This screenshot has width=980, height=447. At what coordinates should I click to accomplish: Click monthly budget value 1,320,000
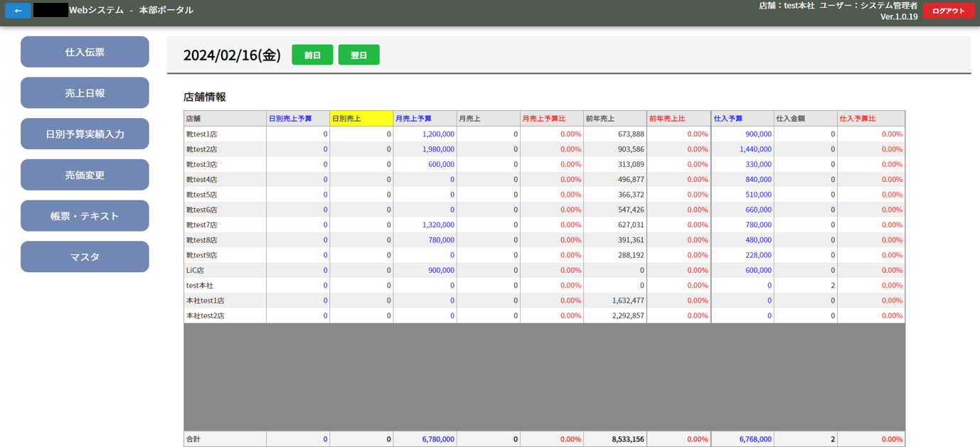click(438, 225)
